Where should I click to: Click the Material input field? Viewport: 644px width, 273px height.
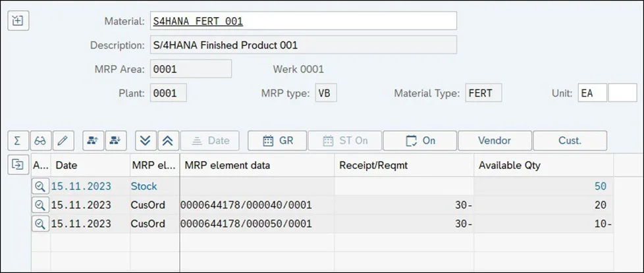[303, 21]
